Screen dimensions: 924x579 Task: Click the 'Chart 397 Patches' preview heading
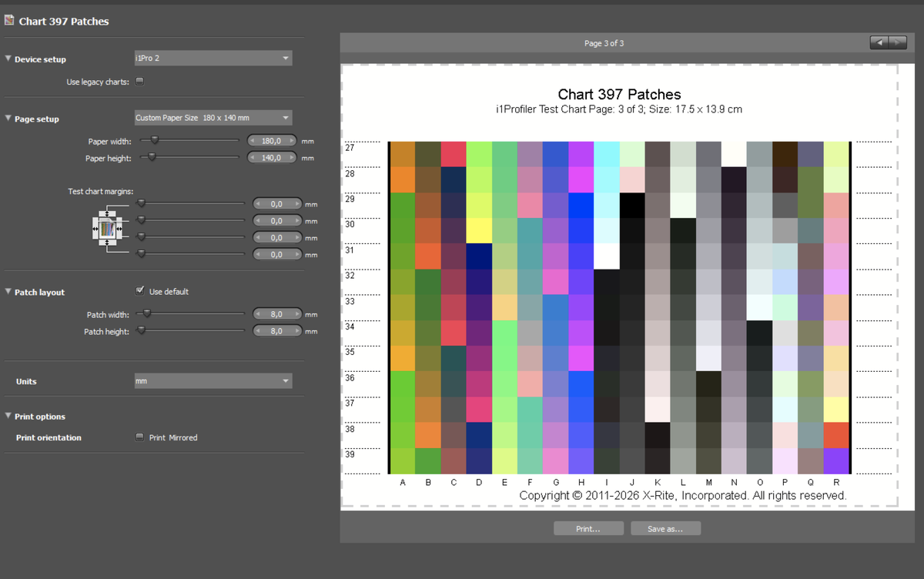pyautogui.click(x=620, y=95)
